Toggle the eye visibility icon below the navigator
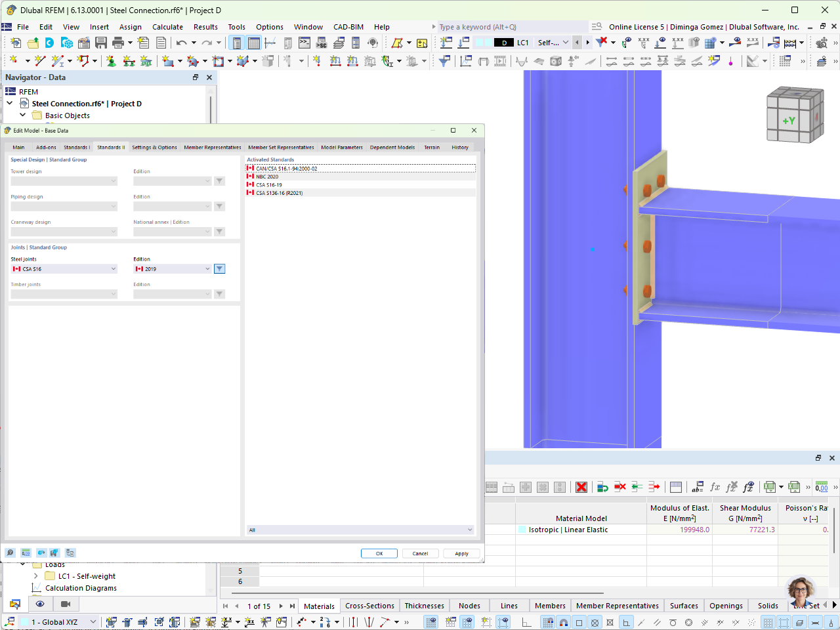 coord(40,604)
